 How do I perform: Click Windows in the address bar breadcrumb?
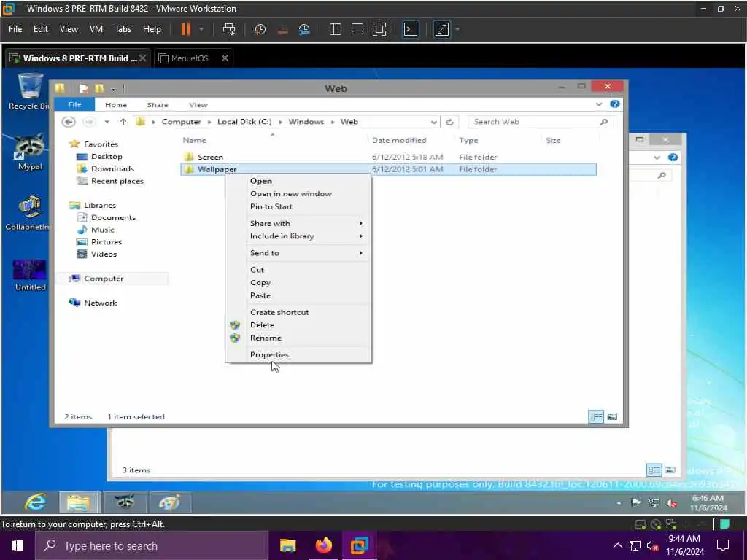tap(306, 122)
